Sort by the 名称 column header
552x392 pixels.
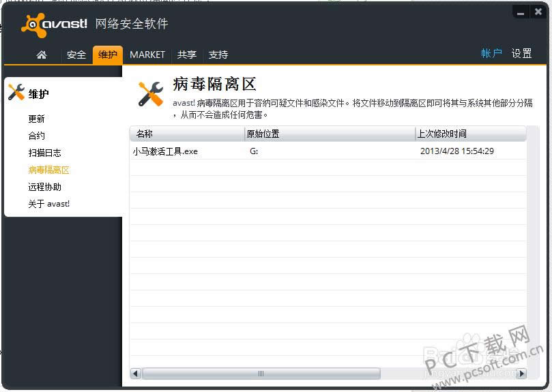pyautogui.click(x=187, y=134)
